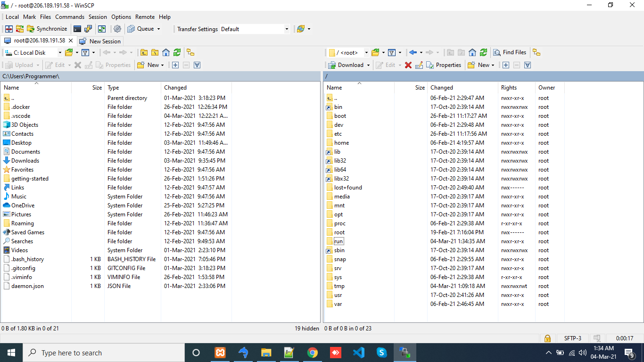Click remote Back arrow icon
Image resolution: width=644 pixels, height=362 pixels.
(x=413, y=52)
